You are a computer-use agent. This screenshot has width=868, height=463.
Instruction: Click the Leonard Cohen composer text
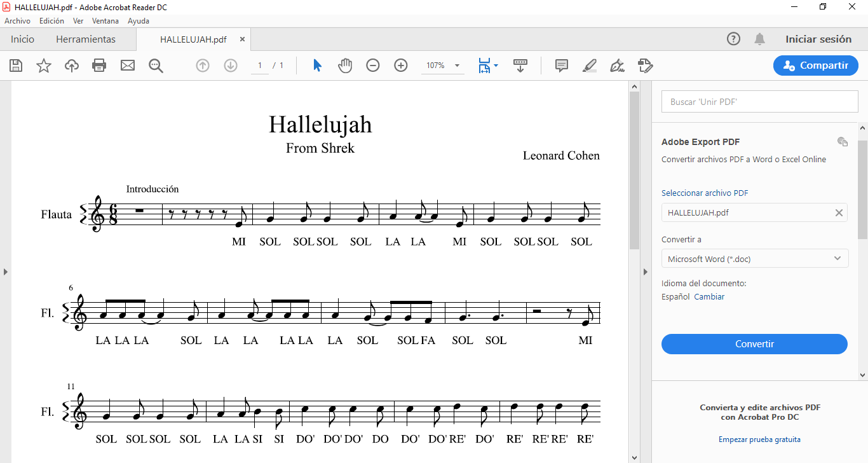click(561, 156)
